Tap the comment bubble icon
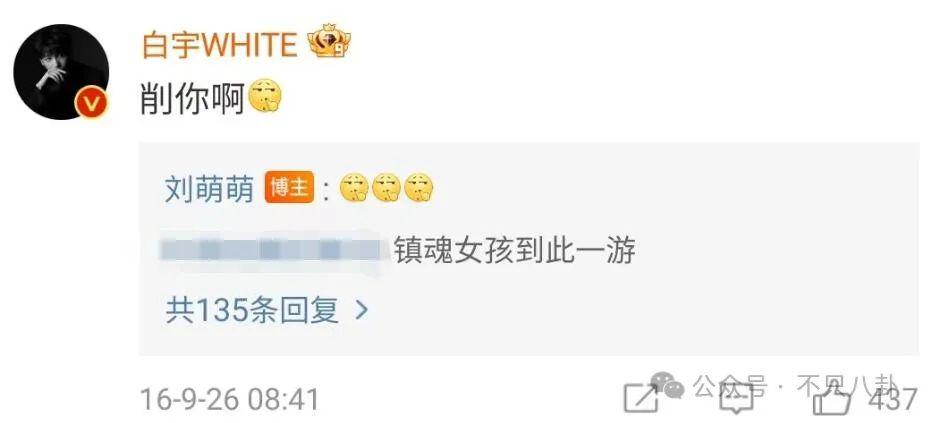 pos(736,398)
